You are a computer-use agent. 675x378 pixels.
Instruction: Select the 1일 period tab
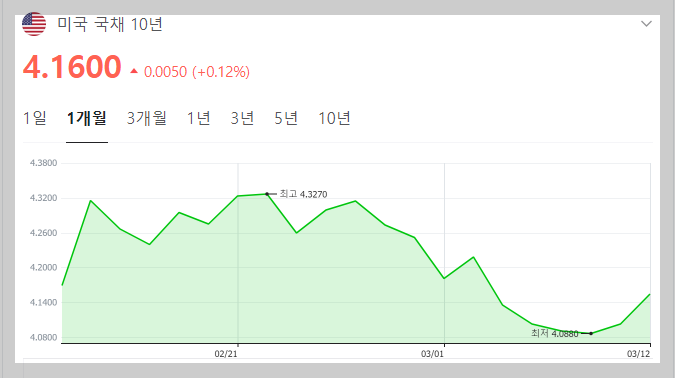point(34,118)
